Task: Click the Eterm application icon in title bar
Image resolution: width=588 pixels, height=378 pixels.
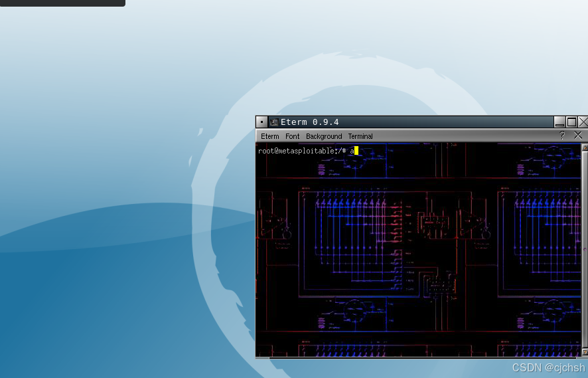Action: tap(274, 122)
